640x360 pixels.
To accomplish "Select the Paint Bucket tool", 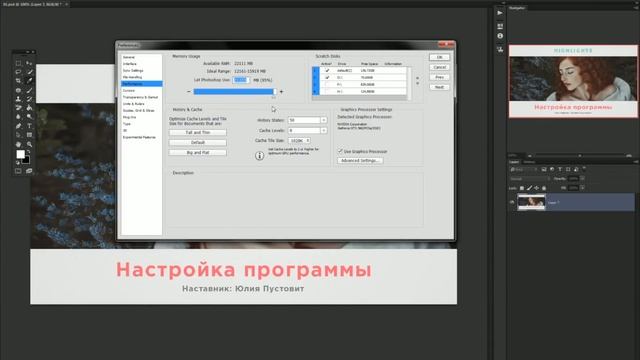I will tap(29, 108).
